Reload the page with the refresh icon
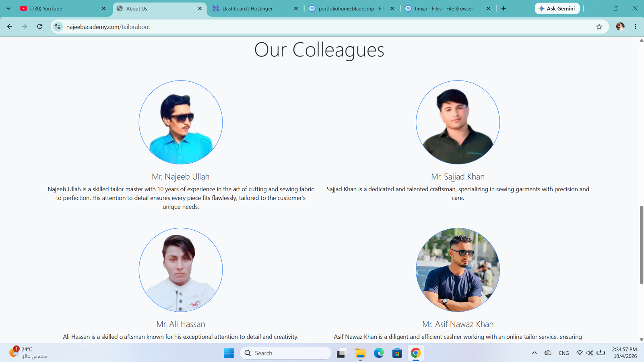The width and height of the screenshot is (644, 362). 40,27
